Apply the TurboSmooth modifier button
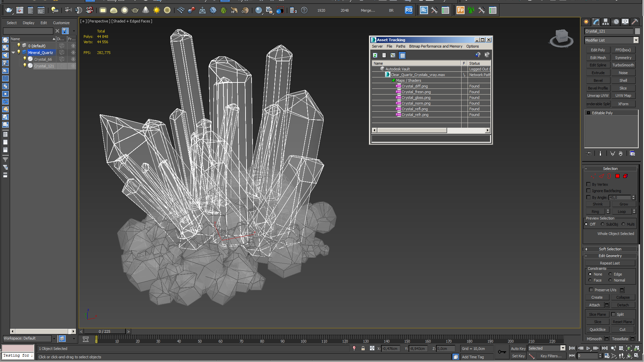 point(623,65)
